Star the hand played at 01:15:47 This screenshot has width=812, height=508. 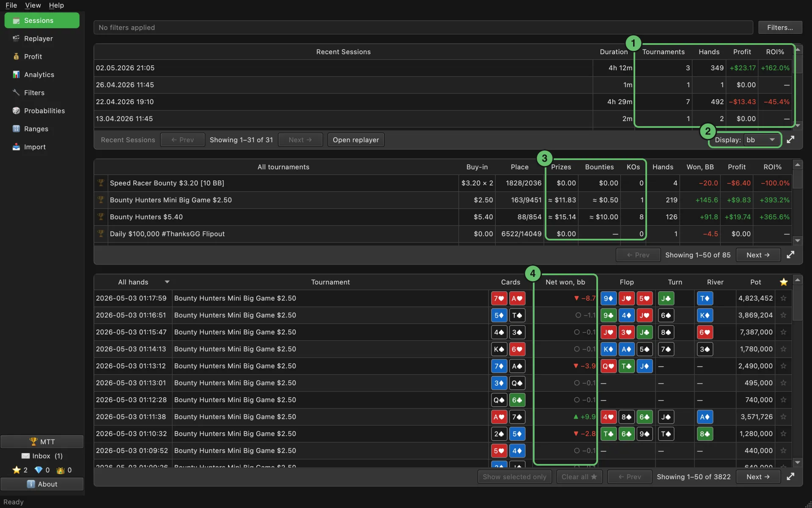tap(783, 332)
